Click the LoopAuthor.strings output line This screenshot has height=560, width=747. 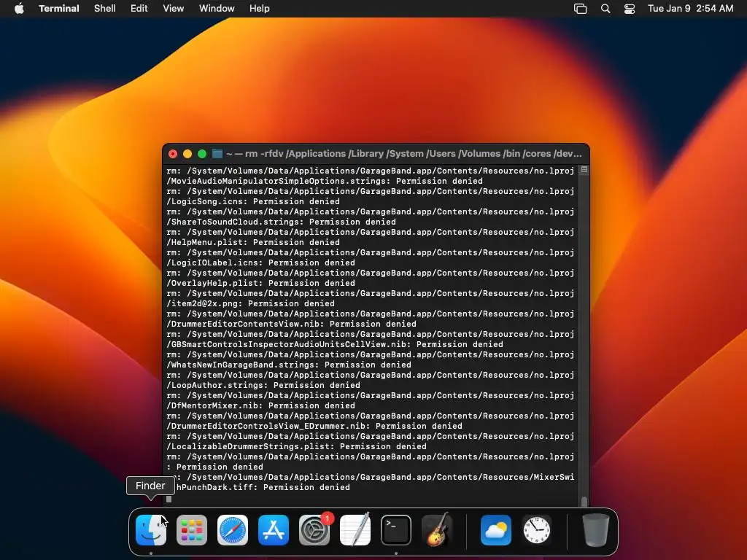click(x=263, y=386)
